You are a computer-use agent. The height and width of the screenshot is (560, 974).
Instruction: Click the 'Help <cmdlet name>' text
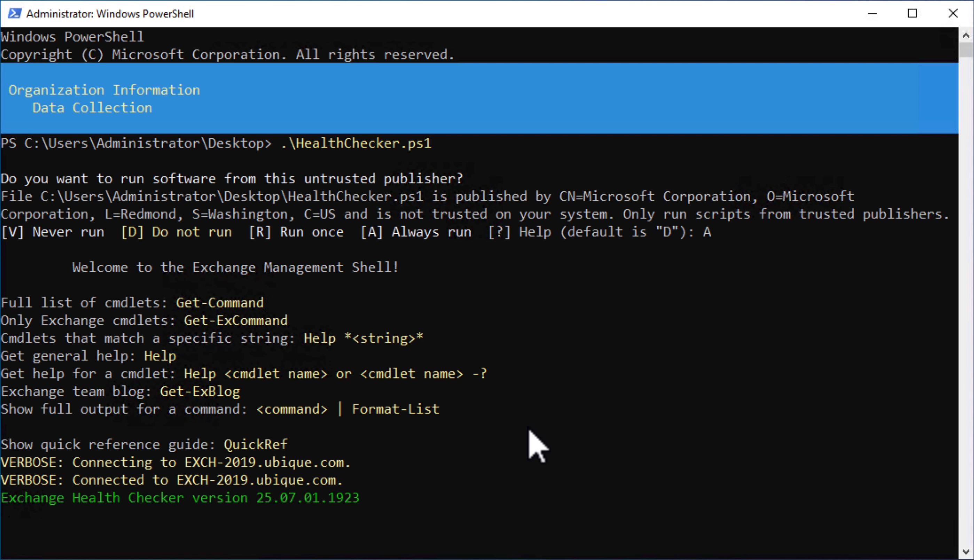[256, 374]
